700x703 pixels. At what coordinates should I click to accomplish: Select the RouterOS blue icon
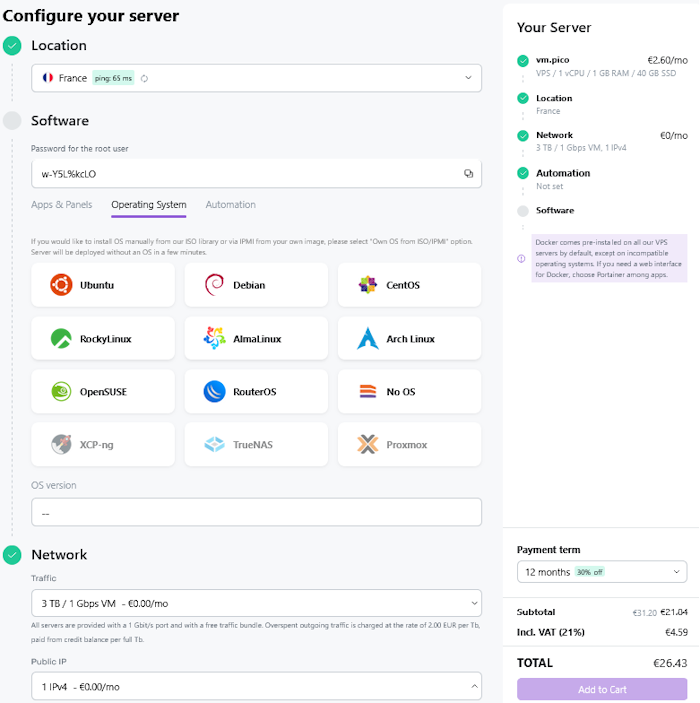coord(214,392)
